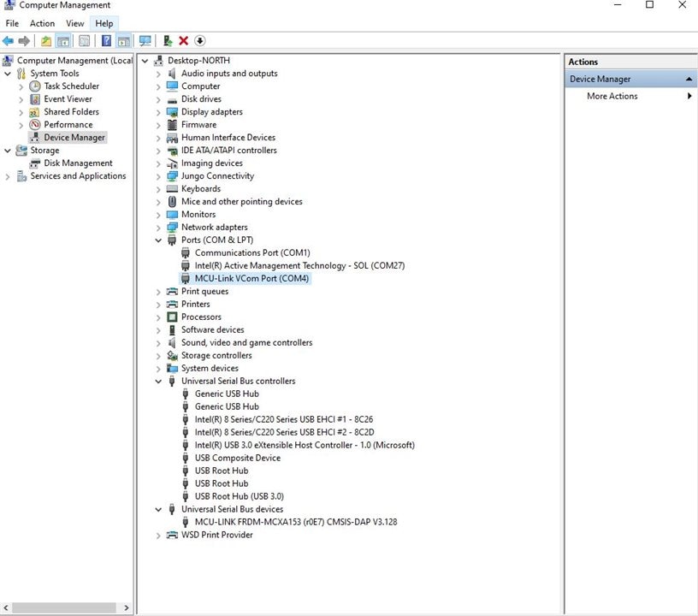This screenshot has height=616, width=698.
Task: Click the Shared Folders icon
Action: click(35, 112)
